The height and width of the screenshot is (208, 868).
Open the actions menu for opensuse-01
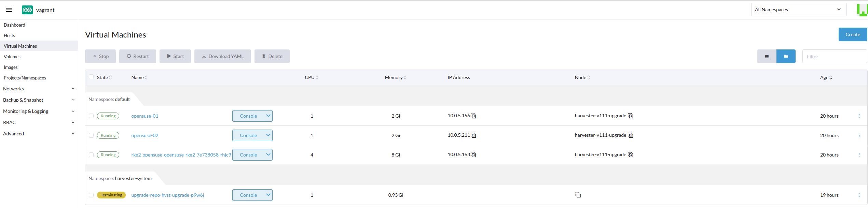tap(860, 116)
